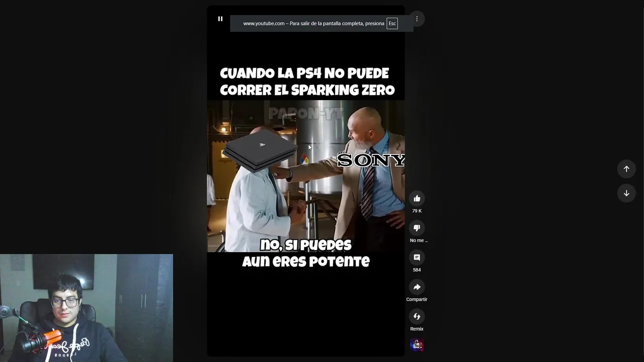Click the Esc key hint in the fullscreen notice
This screenshot has width=644, height=362.
(x=392, y=24)
